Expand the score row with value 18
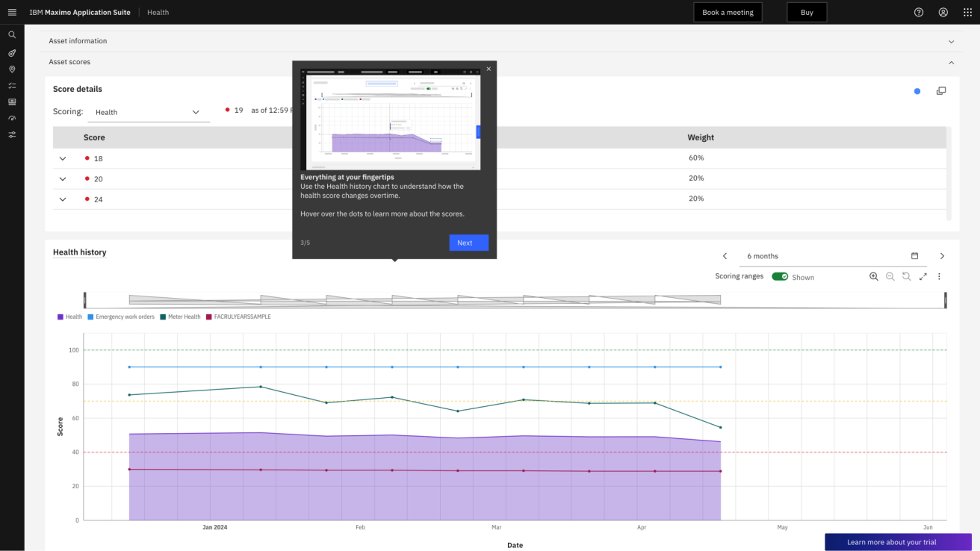Viewport: 980px width, 551px height. pyautogui.click(x=63, y=158)
